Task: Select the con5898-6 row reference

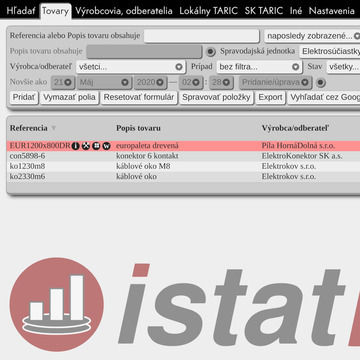Action: [27, 156]
